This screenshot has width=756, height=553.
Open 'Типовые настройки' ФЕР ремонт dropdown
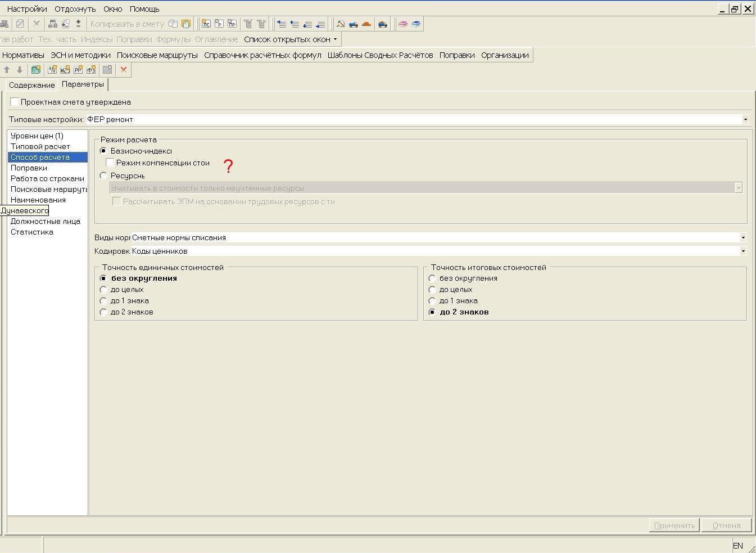(745, 119)
